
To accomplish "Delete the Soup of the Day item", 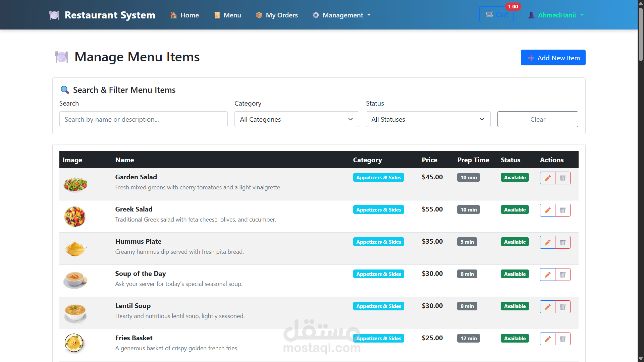I will tap(562, 275).
